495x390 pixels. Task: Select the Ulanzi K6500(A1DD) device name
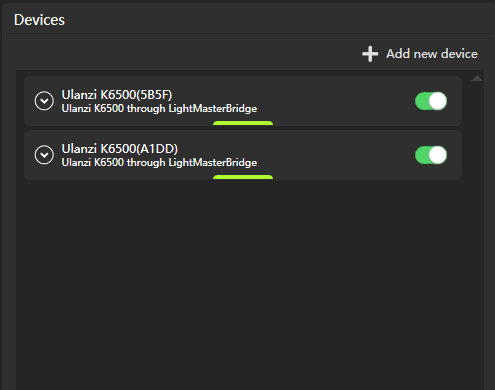(120, 149)
